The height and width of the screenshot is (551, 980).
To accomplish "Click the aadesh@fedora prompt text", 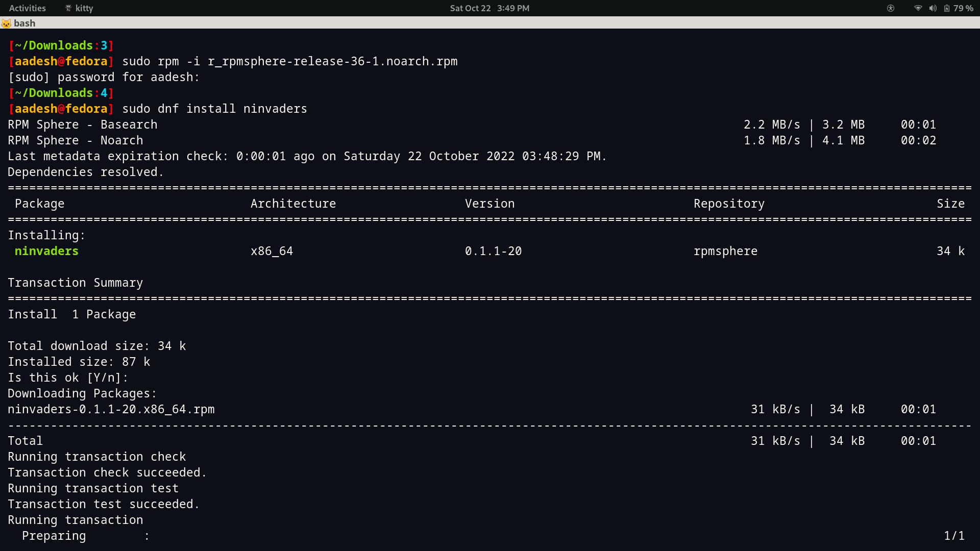I will click(x=60, y=108).
